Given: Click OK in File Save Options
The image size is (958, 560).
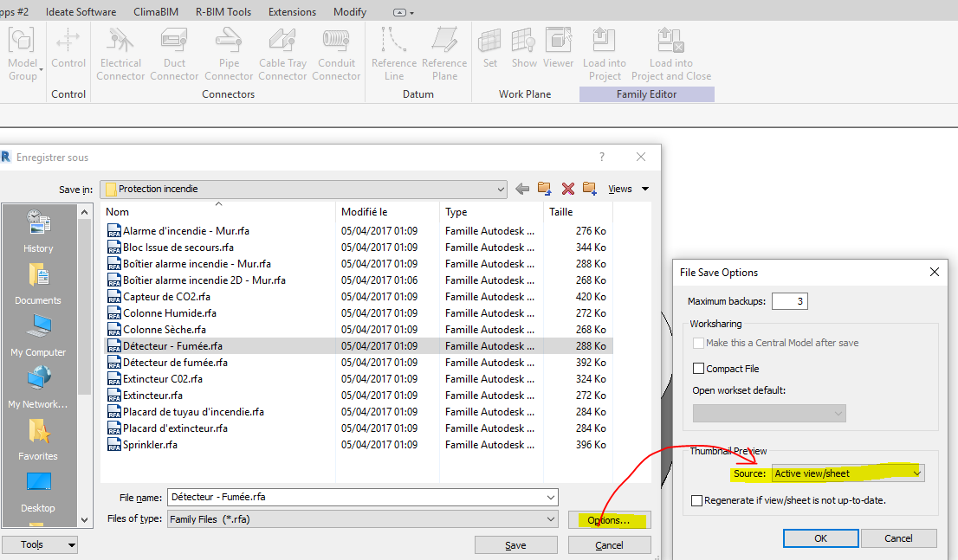Looking at the screenshot, I should [x=820, y=538].
